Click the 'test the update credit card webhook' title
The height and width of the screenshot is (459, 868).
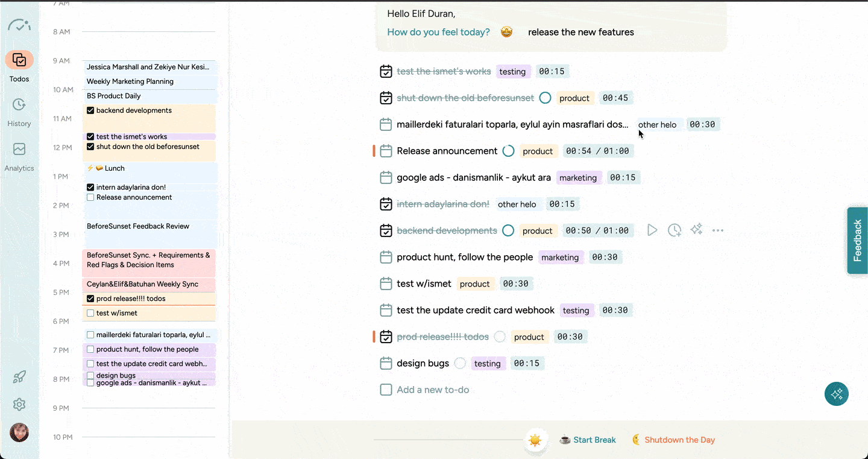[x=476, y=310]
